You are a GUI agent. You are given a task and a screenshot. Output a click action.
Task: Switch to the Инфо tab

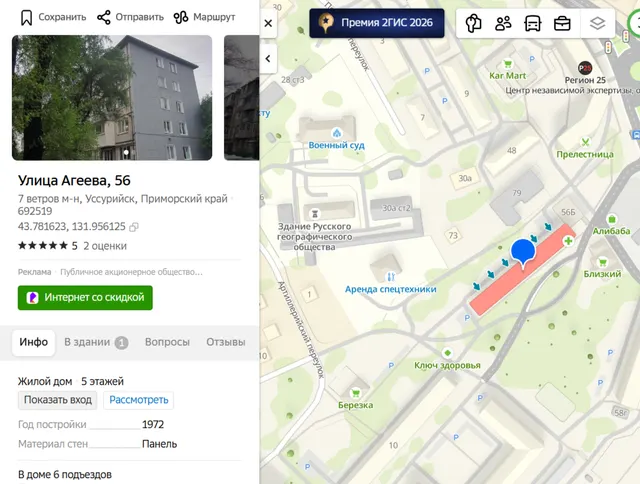[33, 342]
